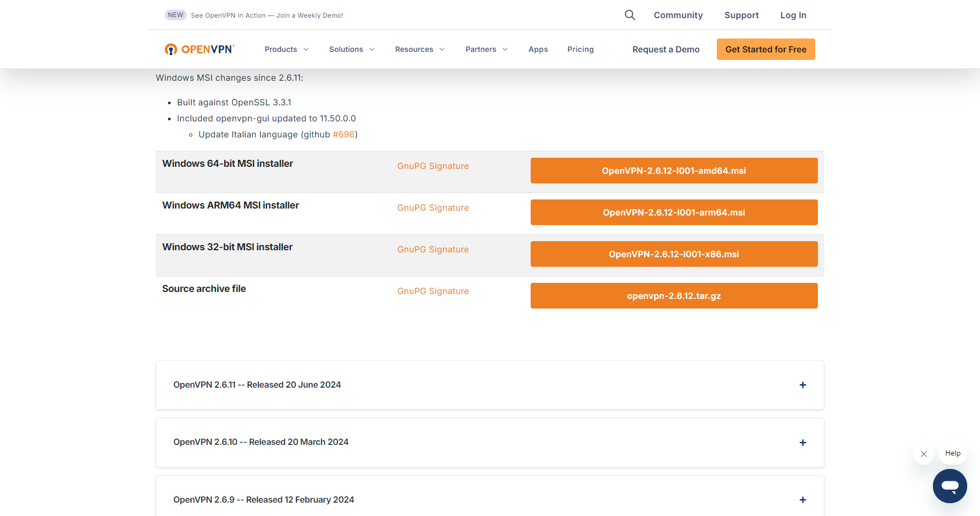Open the Resources dropdown menu
The width and height of the screenshot is (980, 516).
coord(420,49)
